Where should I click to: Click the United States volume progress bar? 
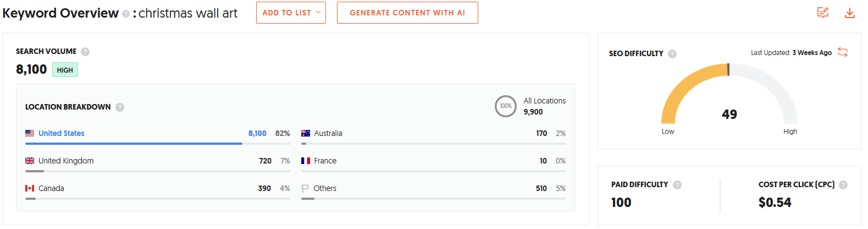(x=134, y=144)
